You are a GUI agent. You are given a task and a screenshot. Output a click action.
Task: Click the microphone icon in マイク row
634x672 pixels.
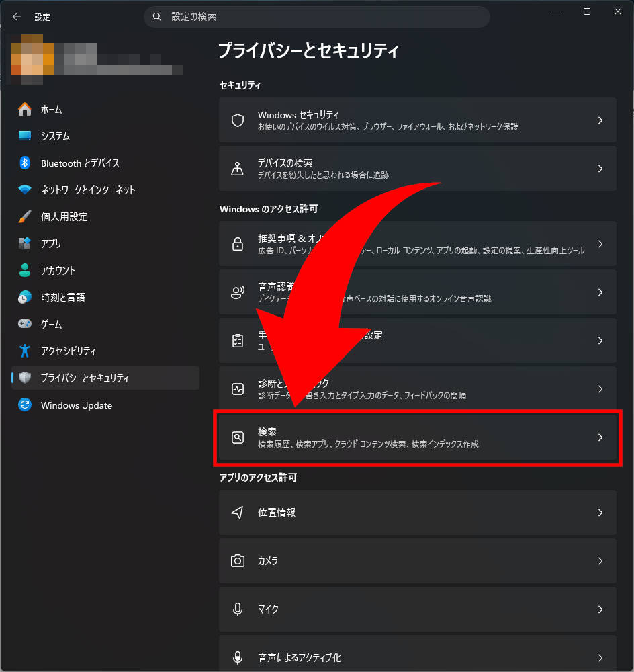click(x=237, y=609)
